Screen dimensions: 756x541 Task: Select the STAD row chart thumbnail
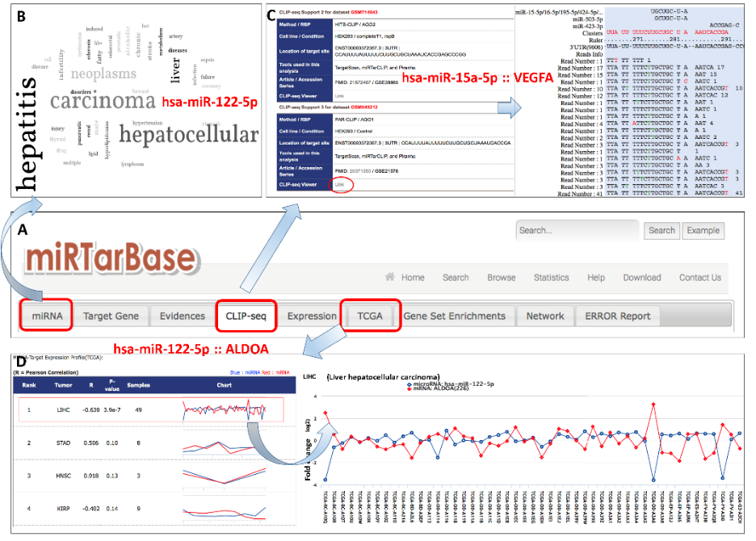(x=224, y=443)
